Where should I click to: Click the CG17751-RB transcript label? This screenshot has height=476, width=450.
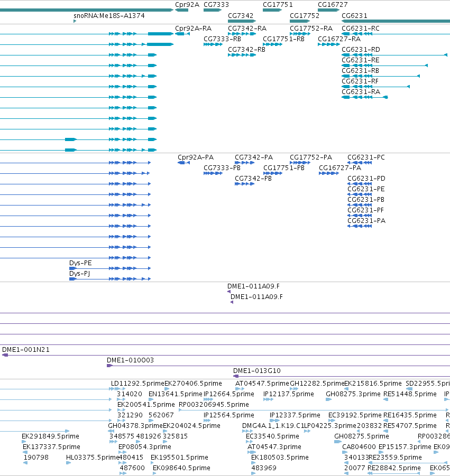click(x=283, y=39)
